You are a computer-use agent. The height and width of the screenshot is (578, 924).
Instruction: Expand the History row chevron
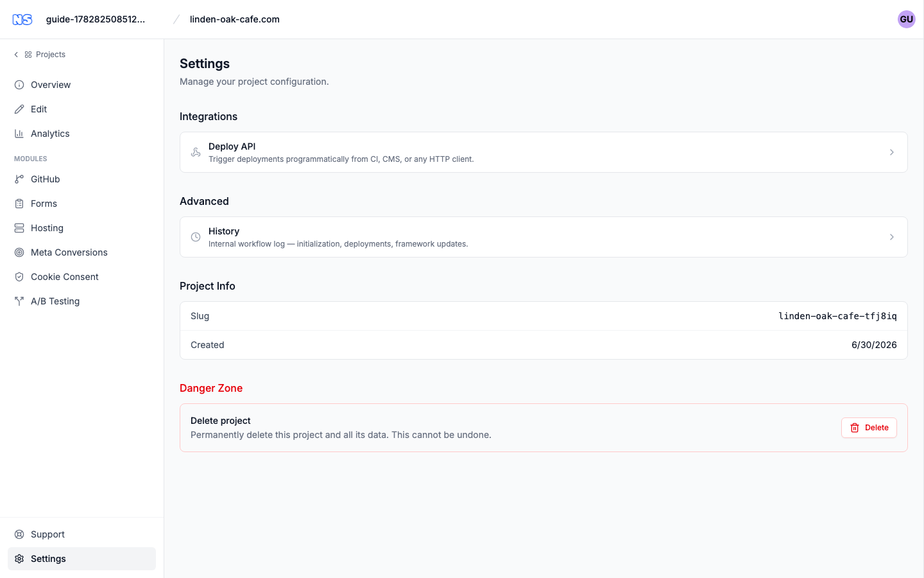(x=892, y=237)
